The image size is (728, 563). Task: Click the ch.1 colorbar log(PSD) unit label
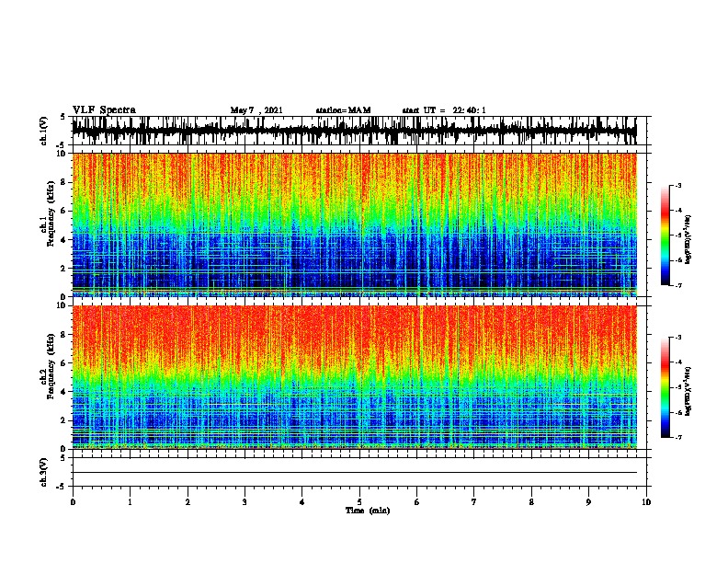(688, 239)
